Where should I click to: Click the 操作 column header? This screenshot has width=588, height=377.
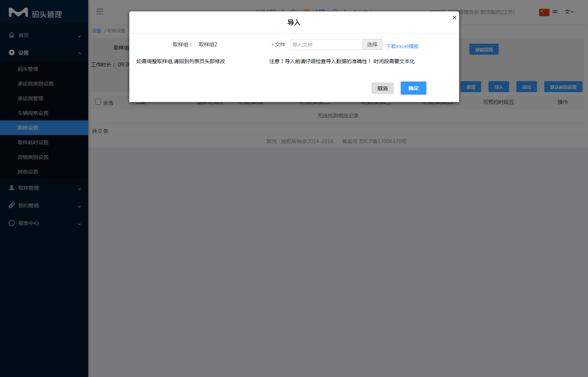tap(562, 102)
